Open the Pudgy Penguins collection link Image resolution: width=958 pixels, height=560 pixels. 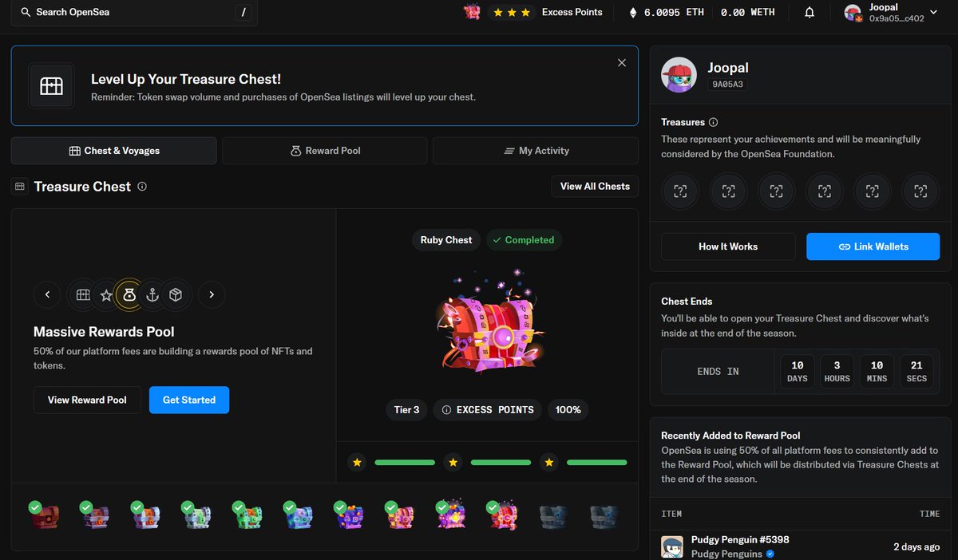[x=726, y=554]
